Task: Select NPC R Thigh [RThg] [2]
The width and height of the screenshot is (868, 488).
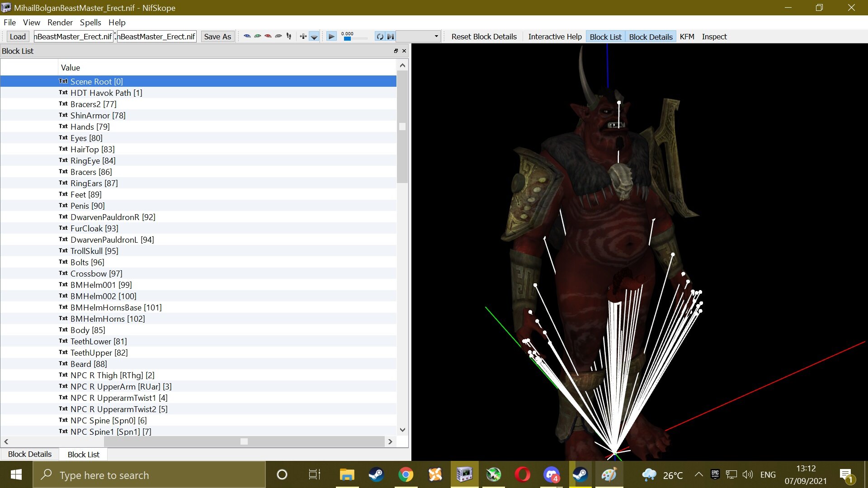Action: tap(198, 375)
